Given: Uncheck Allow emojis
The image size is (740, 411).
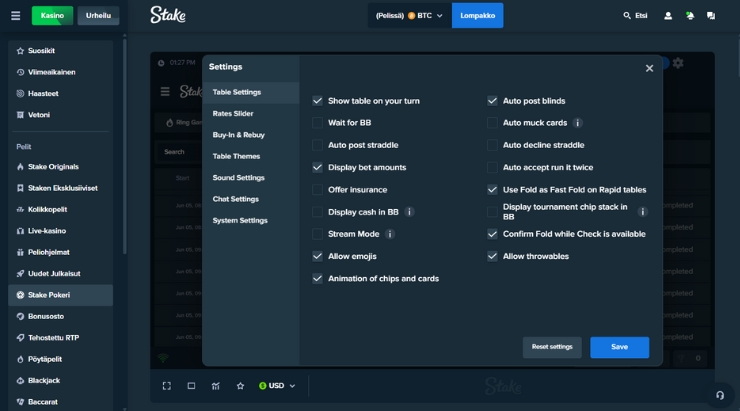Looking at the screenshot, I should pyautogui.click(x=318, y=256).
